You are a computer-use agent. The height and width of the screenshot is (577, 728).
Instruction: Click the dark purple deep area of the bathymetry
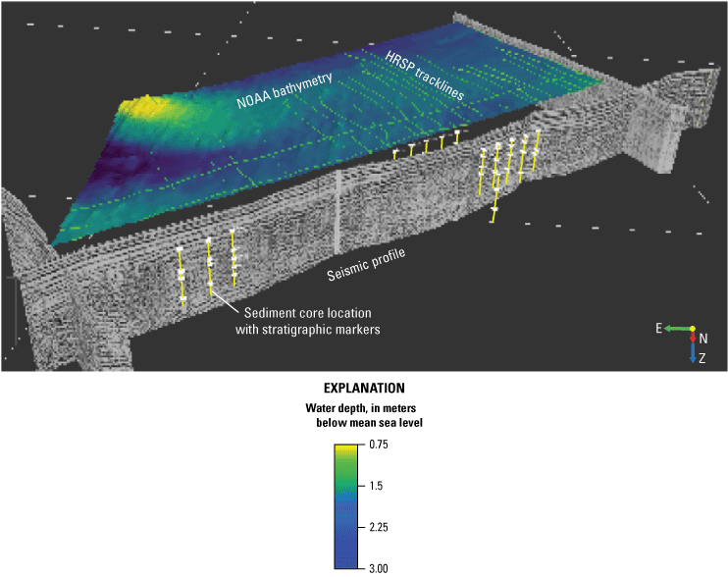pyautogui.click(x=122, y=164)
